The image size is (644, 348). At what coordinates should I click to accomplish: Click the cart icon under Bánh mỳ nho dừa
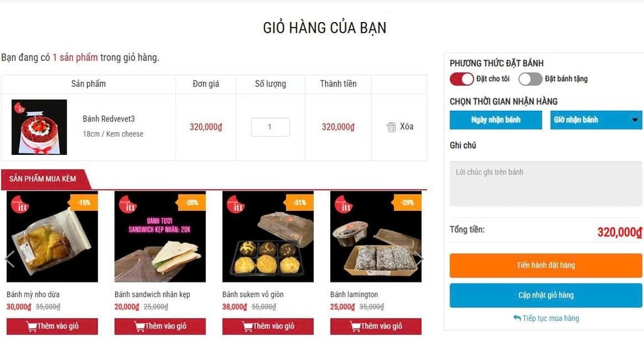click(x=31, y=327)
